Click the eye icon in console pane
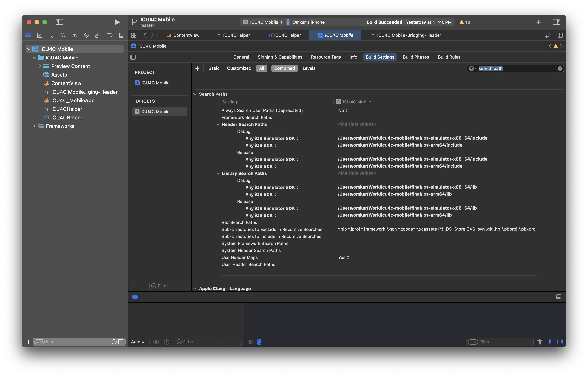588x376 pixels. click(250, 342)
